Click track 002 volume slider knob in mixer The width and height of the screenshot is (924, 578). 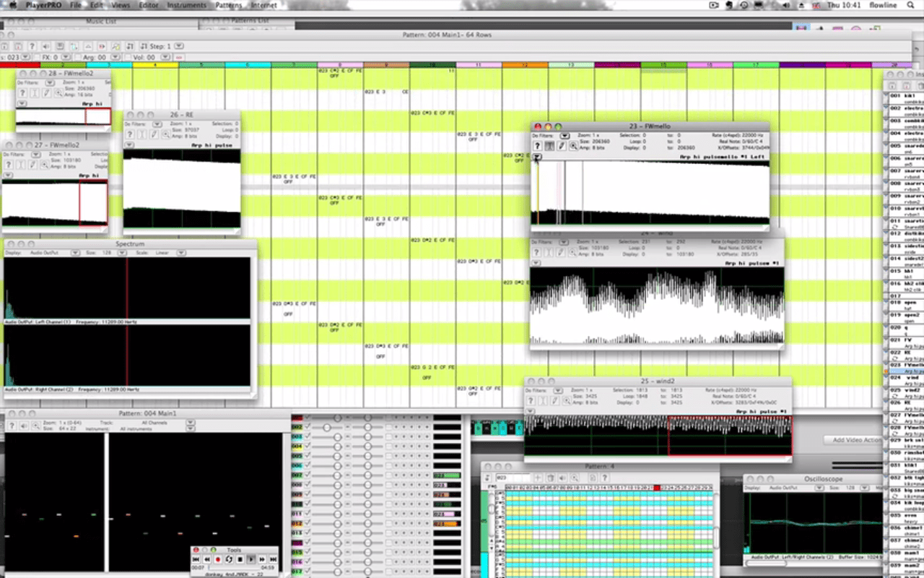coord(327,428)
